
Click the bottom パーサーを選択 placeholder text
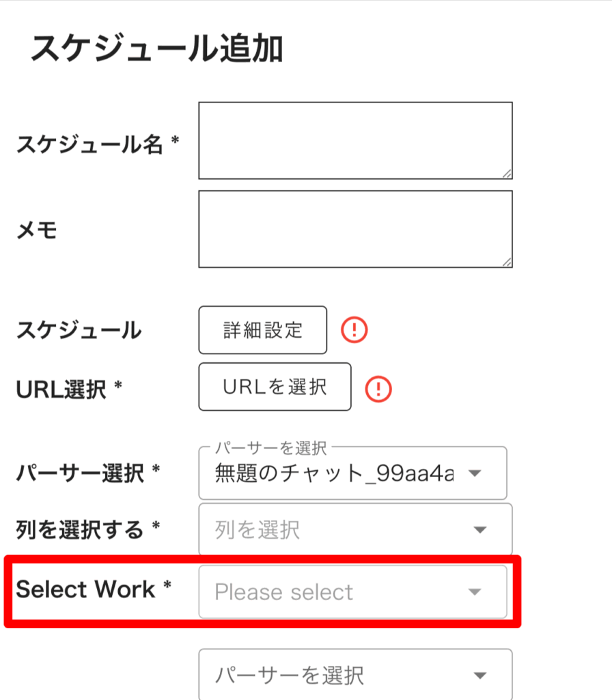tap(290, 675)
